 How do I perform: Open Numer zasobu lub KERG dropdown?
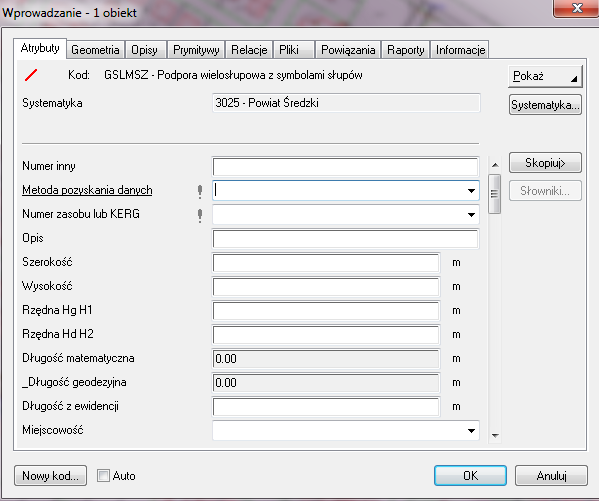pos(471,215)
